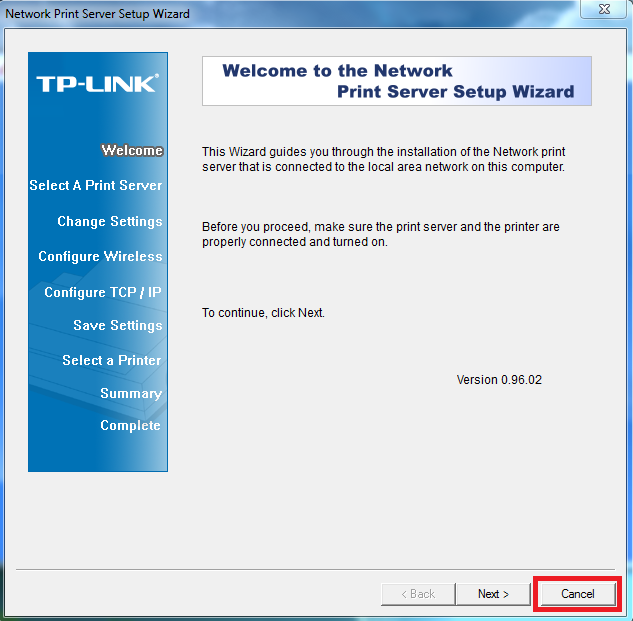Click the 'This Wizard guides you' paragraph
This screenshot has width=633, height=621.
383,159
